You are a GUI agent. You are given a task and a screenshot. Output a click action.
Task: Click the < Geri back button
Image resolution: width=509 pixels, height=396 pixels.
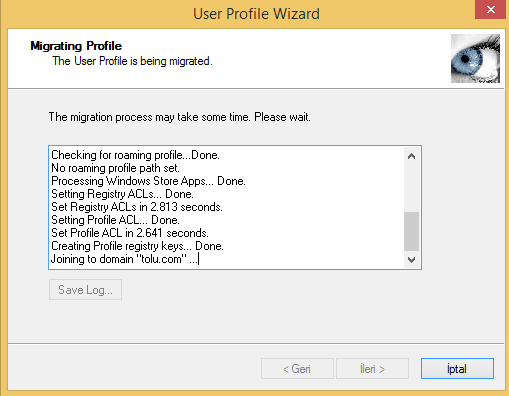297,369
